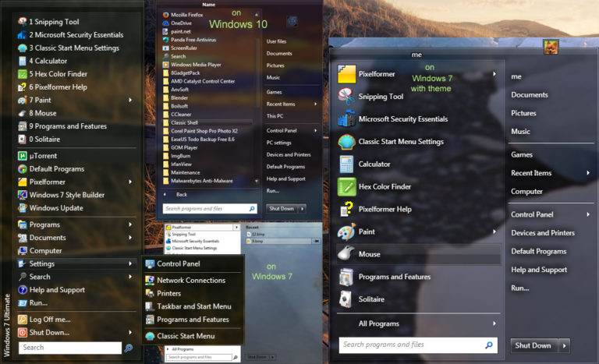Open Windows 7 Style Builder
Image resolution: width=599 pixels, height=364 pixels.
66,195
